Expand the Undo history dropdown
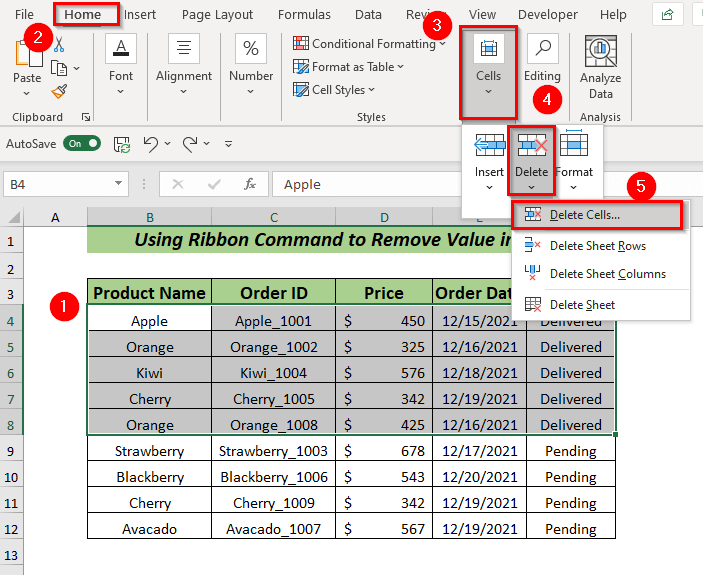Image resolution: width=703 pixels, height=575 pixels. pos(167,143)
